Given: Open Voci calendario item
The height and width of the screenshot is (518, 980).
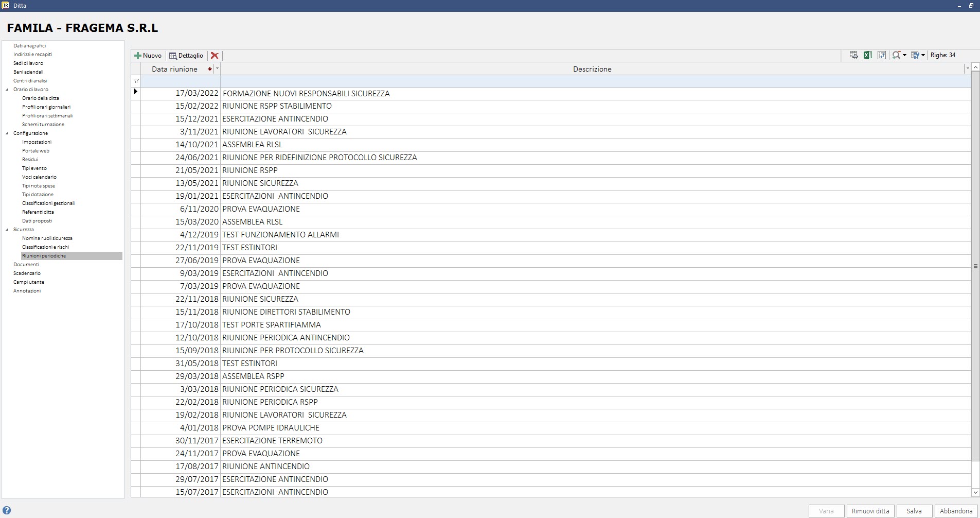Looking at the screenshot, I should (x=39, y=177).
